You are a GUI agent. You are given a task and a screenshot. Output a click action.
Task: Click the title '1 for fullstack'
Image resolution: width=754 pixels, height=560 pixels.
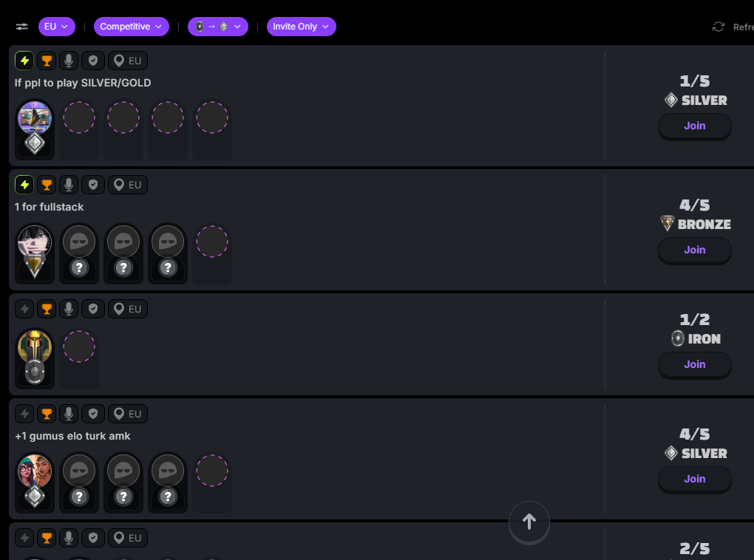(49, 207)
